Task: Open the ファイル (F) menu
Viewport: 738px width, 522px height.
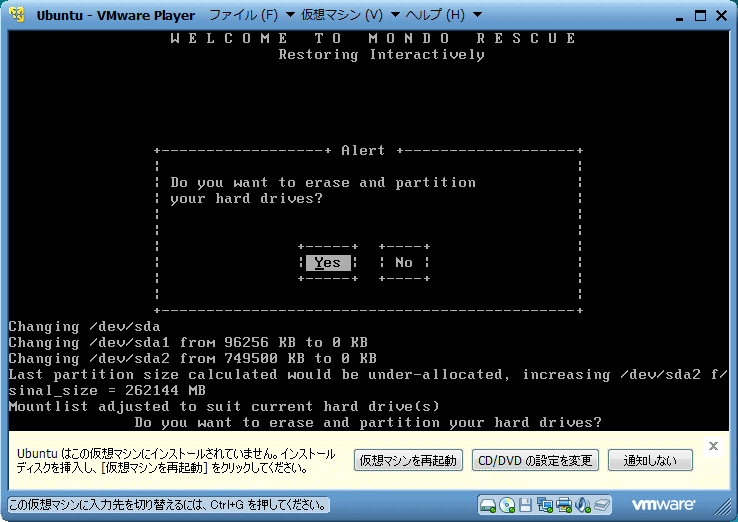Action: 245,15
